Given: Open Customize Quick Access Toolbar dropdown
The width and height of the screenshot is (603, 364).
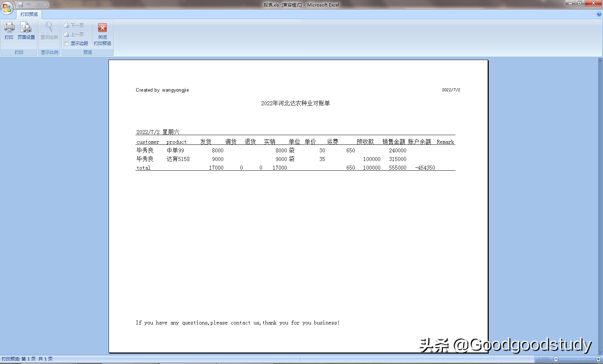Looking at the screenshot, I should pos(54,5).
